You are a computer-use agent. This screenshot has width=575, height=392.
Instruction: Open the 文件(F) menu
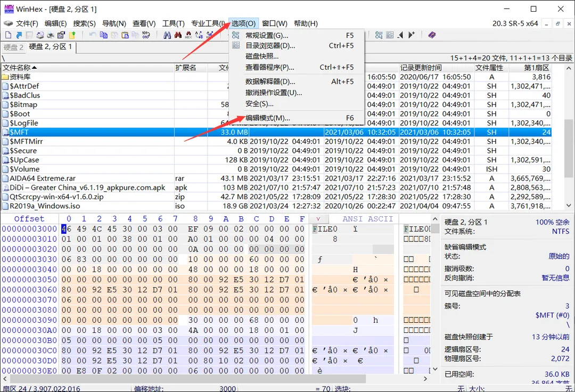[x=27, y=23]
